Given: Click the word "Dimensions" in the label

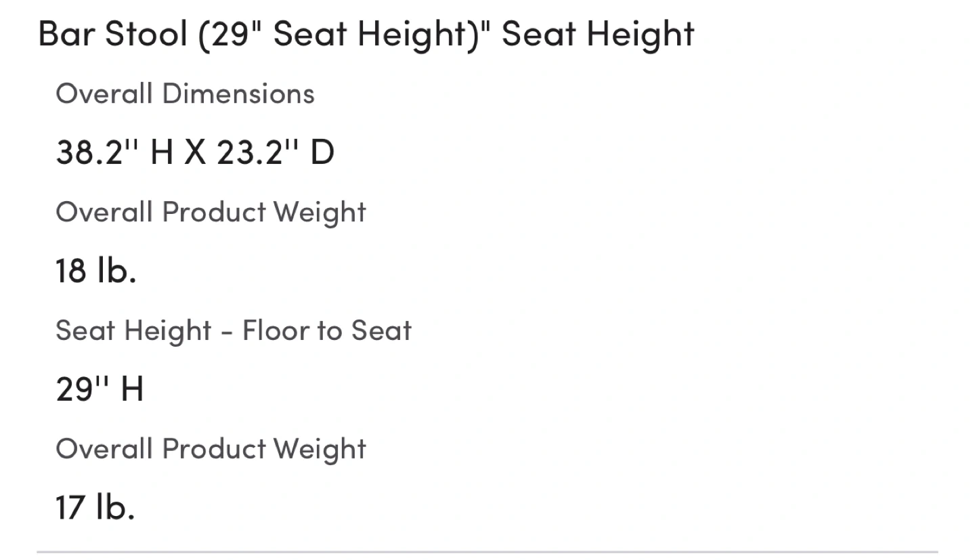Looking at the screenshot, I should (238, 93).
